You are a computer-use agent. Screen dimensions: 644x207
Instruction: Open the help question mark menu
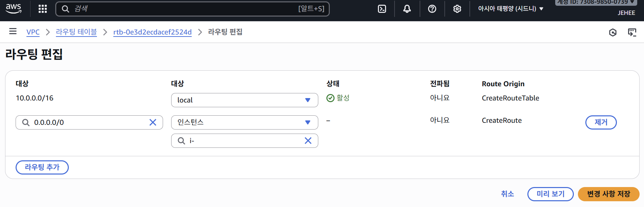pos(432,9)
